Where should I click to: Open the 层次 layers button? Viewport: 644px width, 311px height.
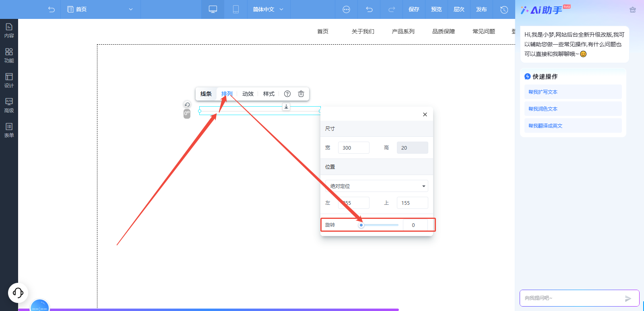click(x=459, y=9)
